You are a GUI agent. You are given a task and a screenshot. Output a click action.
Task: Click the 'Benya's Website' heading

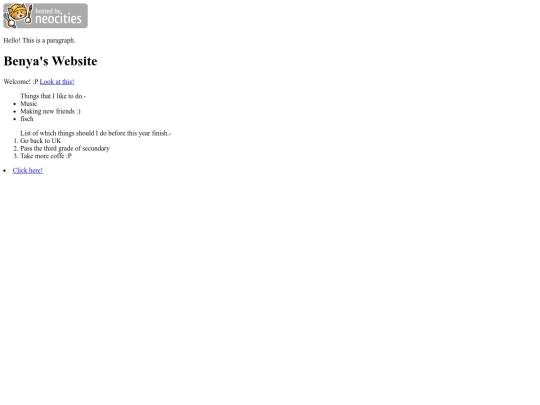tap(50, 61)
